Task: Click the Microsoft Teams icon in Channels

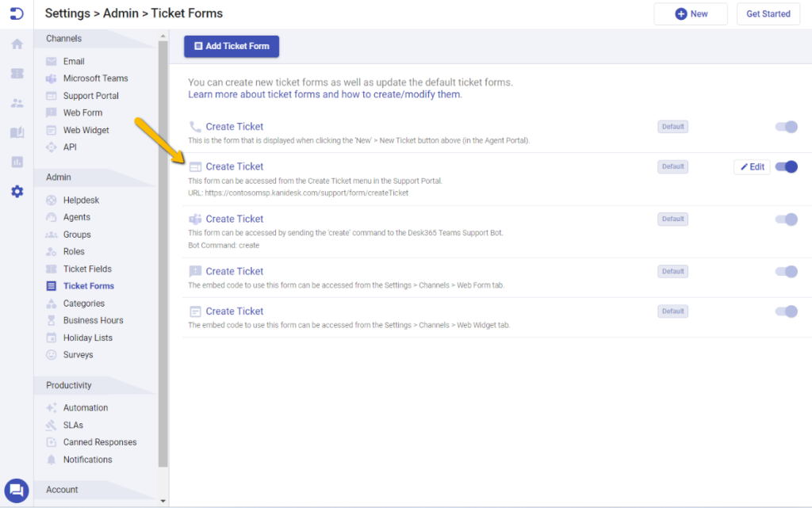Action: (52, 78)
